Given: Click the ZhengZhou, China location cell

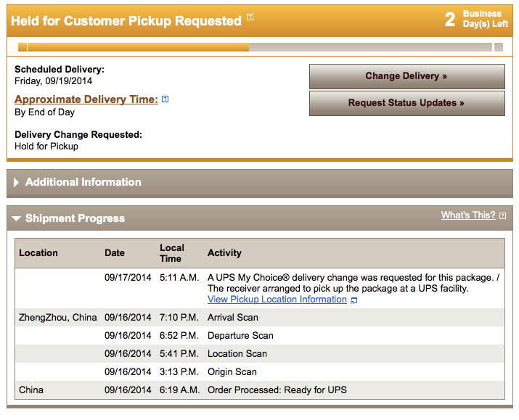Looking at the screenshot, I should 57,318.
